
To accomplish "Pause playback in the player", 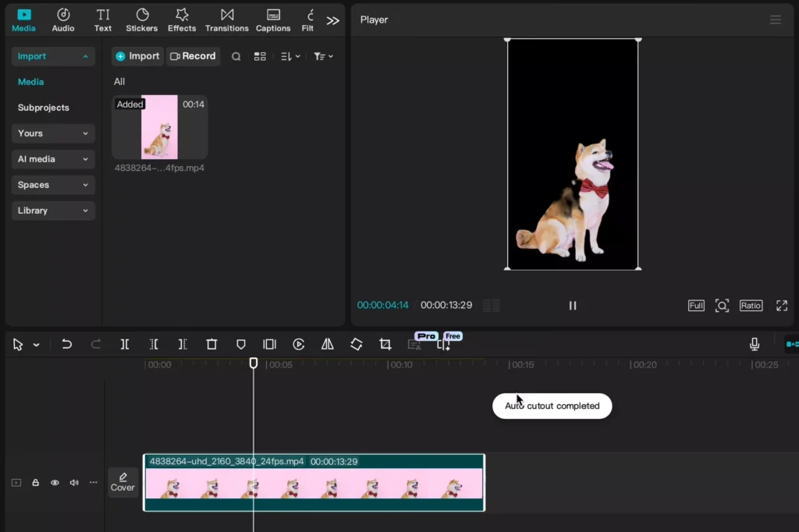I will (573, 305).
